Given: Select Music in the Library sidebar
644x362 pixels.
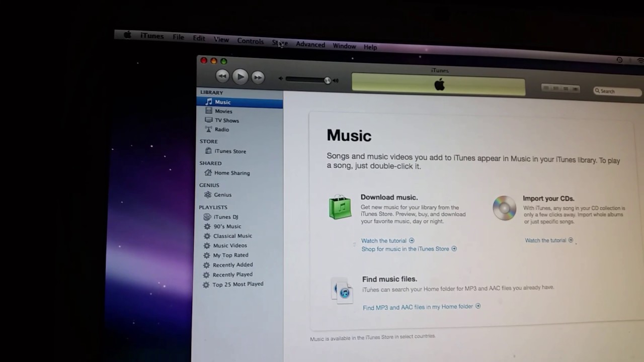Looking at the screenshot, I should click(239, 102).
